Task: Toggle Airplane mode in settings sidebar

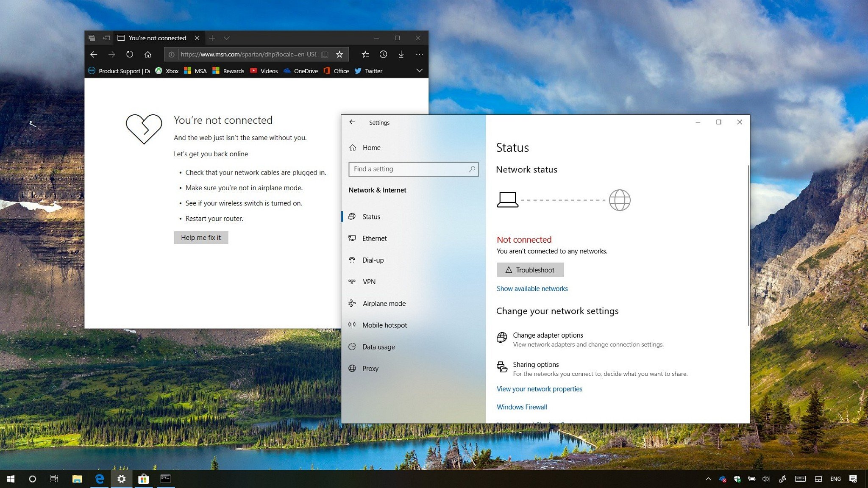Action: tap(384, 303)
